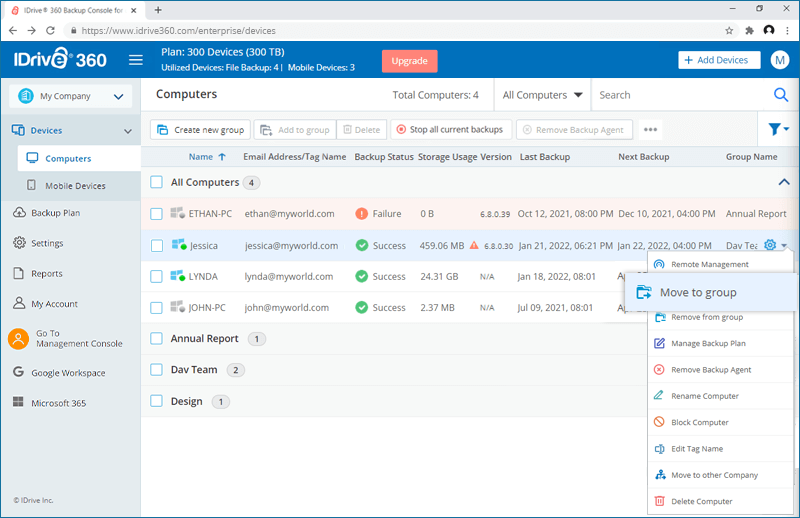Select Move to other Company entry
The height and width of the screenshot is (518, 800).
pyautogui.click(x=720, y=475)
